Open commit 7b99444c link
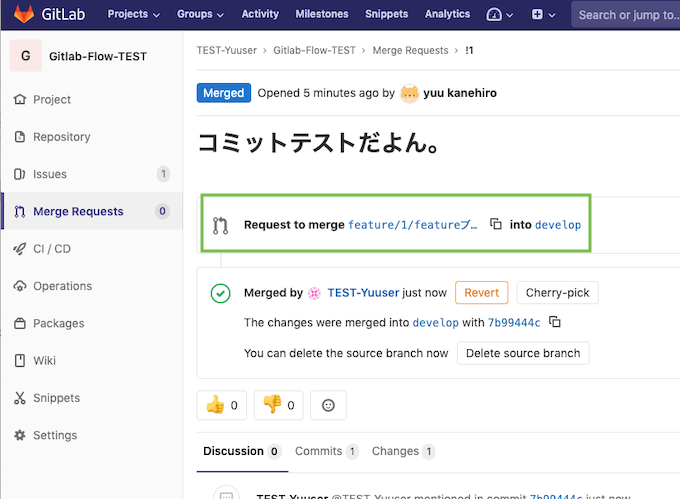The image size is (680, 499). click(514, 323)
